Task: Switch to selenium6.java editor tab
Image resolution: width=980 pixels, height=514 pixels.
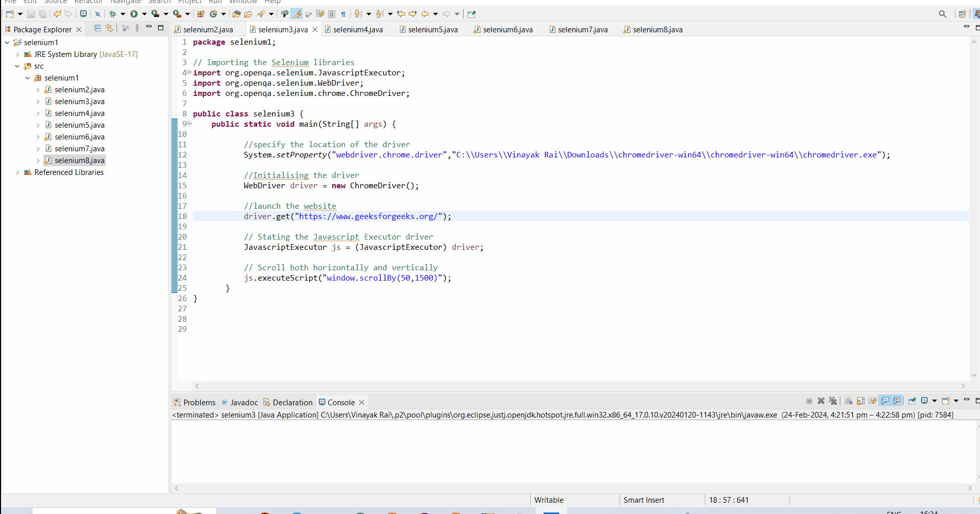Action: pyautogui.click(x=508, y=30)
